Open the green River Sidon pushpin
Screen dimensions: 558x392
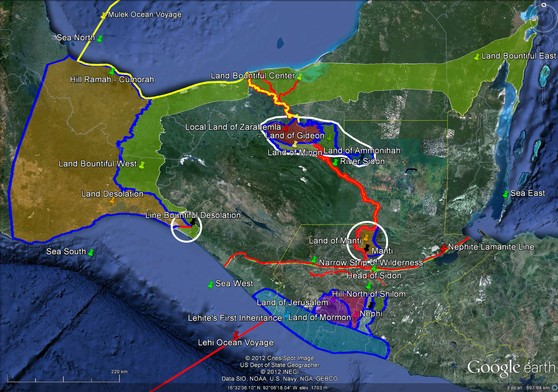335,162
